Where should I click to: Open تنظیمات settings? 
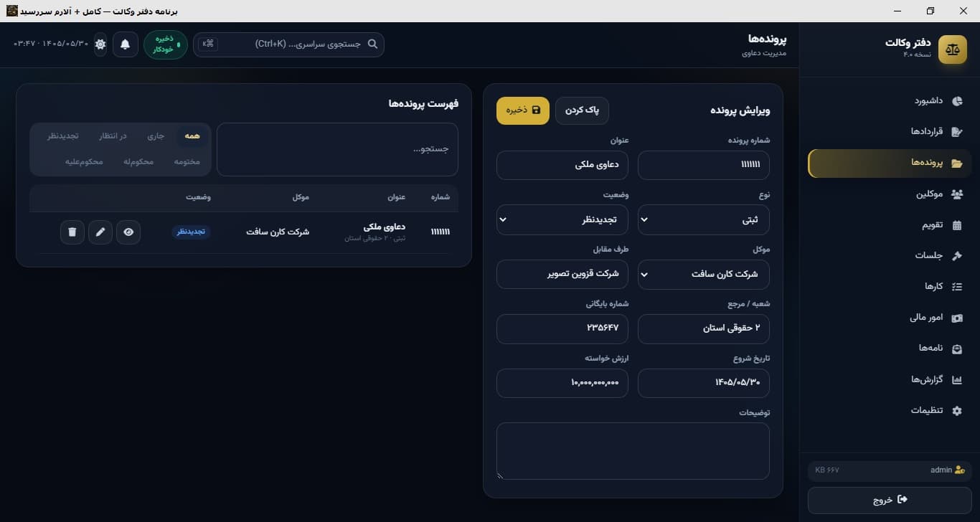pyautogui.click(x=890, y=410)
